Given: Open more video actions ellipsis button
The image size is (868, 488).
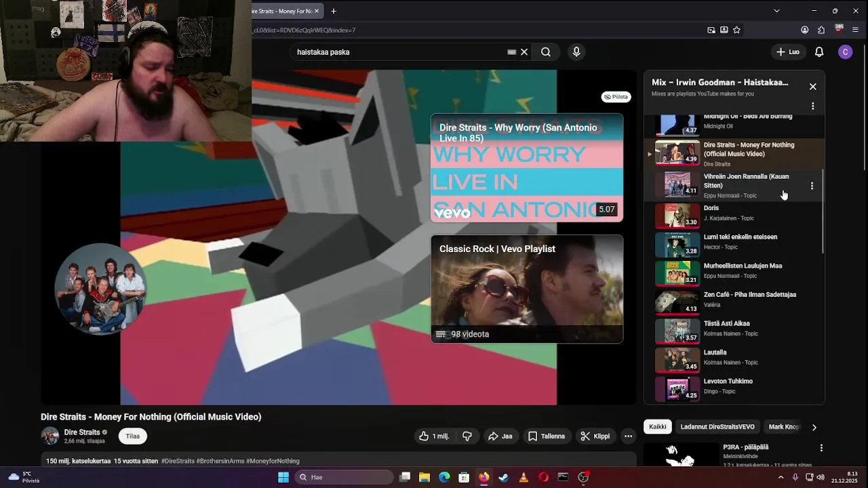Looking at the screenshot, I should pyautogui.click(x=629, y=436).
